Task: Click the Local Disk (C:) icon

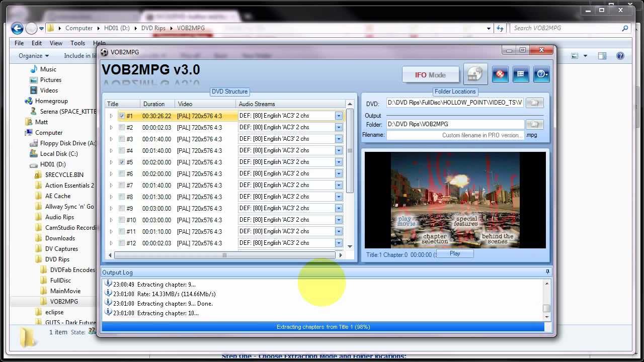Action: (x=34, y=154)
